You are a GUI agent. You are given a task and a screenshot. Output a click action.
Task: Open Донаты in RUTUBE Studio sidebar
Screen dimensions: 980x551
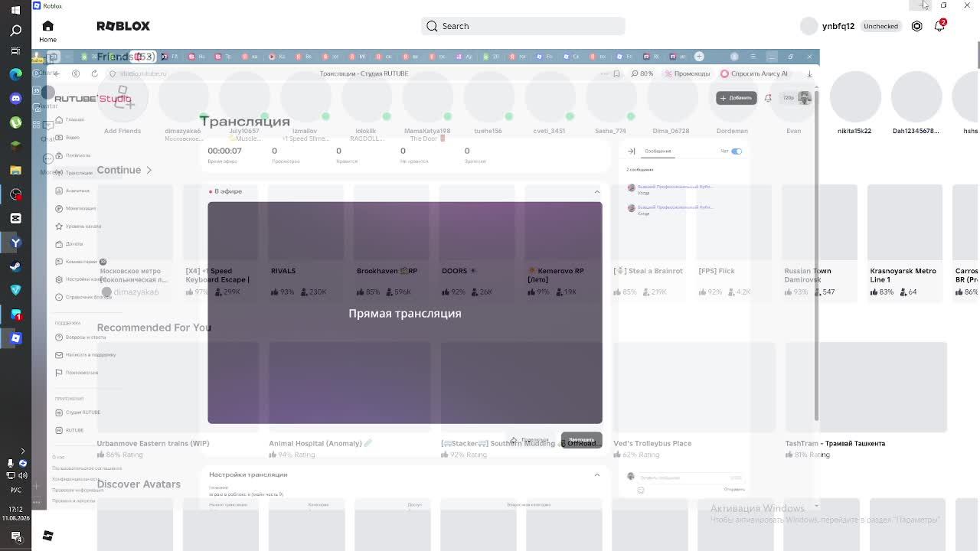point(69,243)
